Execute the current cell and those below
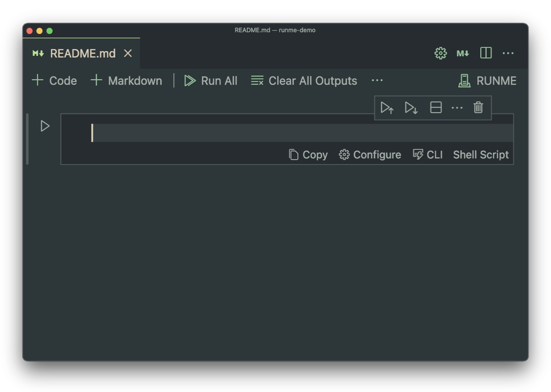The image size is (551, 392). click(x=411, y=108)
